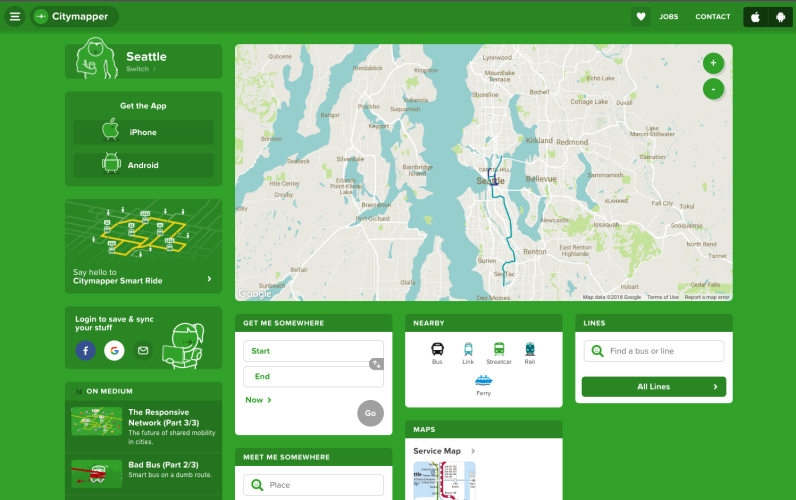Click the Start input field

pyautogui.click(x=313, y=351)
